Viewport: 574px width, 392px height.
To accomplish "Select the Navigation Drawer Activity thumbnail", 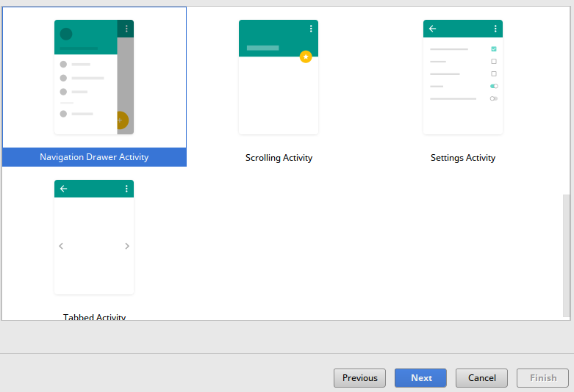I will 94,77.
